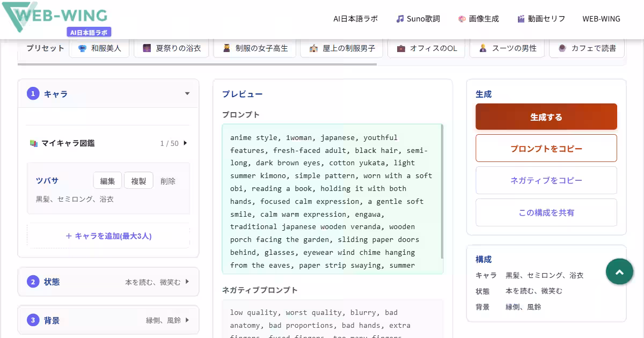The width and height of the screenshot is (644, 338).
Task: Click 本を読む、微笑む value in 構成 panel
Action: pos(534,291)
